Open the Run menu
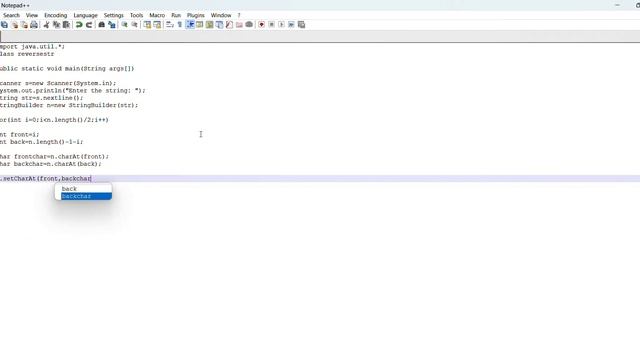640x360 pixels. tap(176, 15)
